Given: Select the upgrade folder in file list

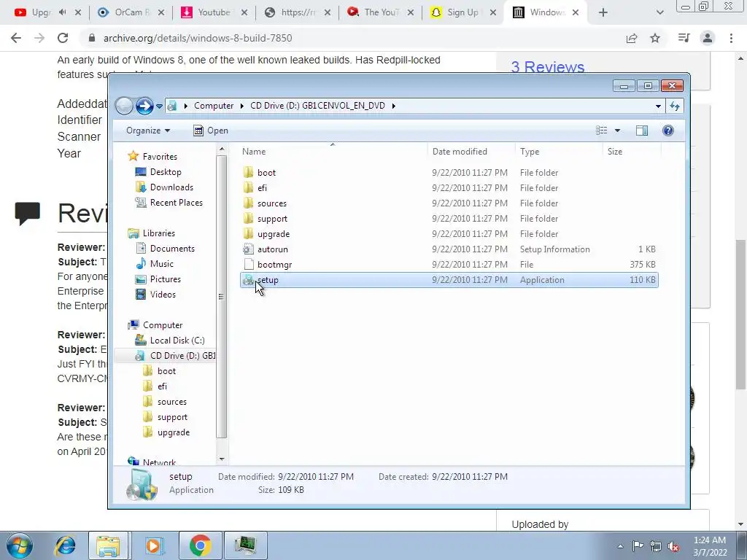Looking at the screenshot, I should click(x=449, y=234).
